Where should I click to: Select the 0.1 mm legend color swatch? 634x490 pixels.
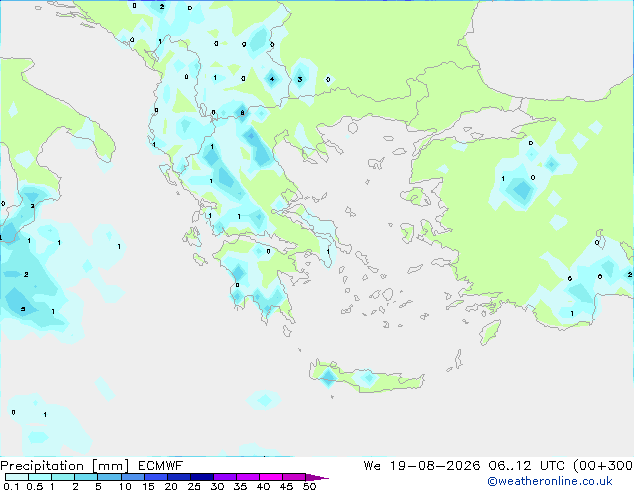coord(17,477)
